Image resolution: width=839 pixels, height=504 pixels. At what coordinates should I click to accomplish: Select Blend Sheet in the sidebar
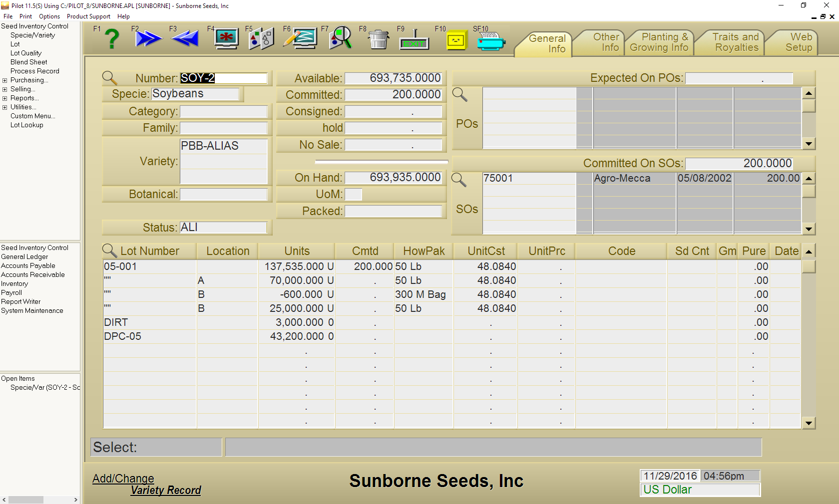[x=29, y=62]
